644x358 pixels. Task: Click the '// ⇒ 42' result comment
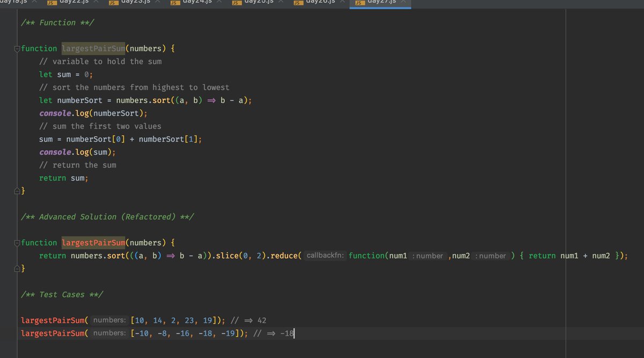pos(248,320)
